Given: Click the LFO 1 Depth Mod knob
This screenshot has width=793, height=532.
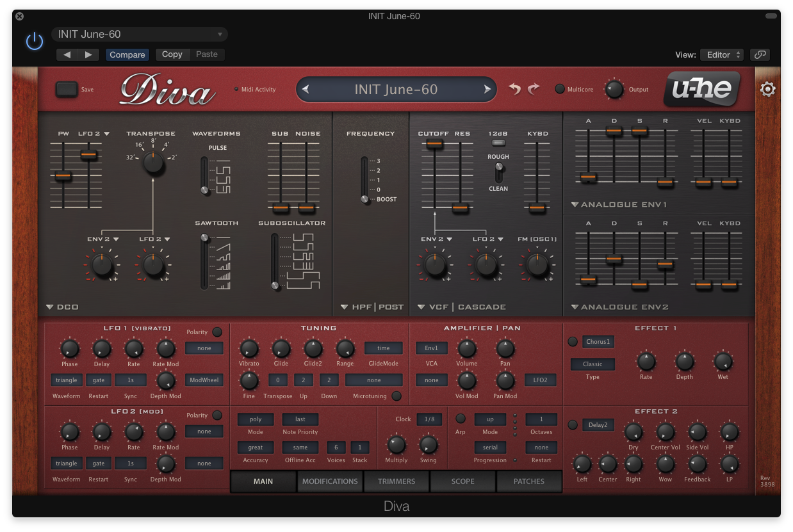Looking at the screenshot, I should tap(165, 381).
